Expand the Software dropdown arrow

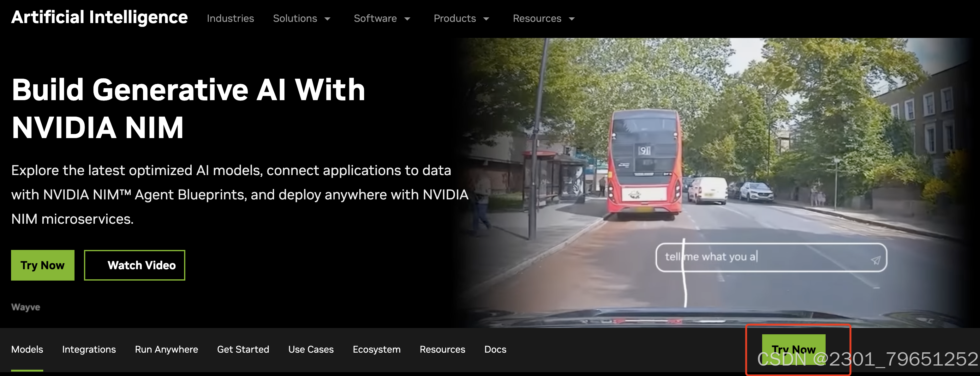coord(407,19)
